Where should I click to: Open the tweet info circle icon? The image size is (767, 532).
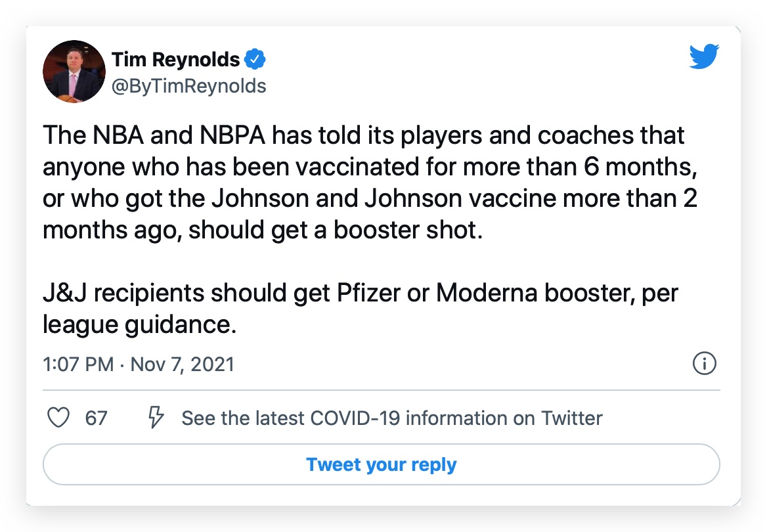click(x=705, y=364)
